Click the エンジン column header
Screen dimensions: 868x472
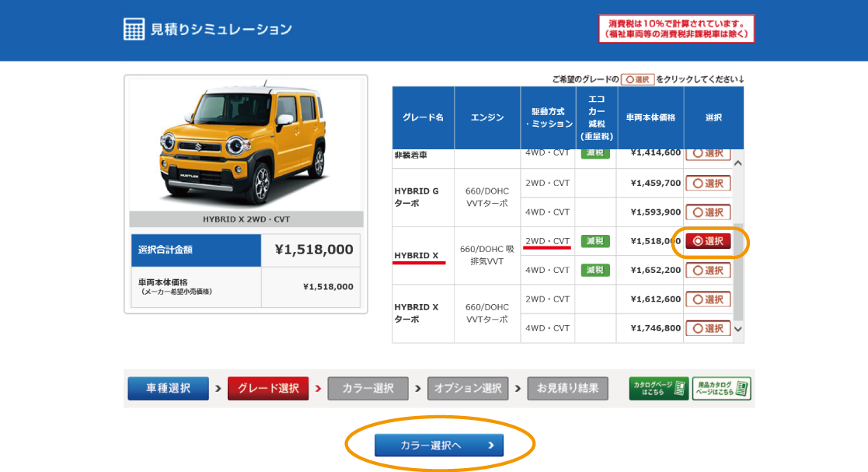487,117
